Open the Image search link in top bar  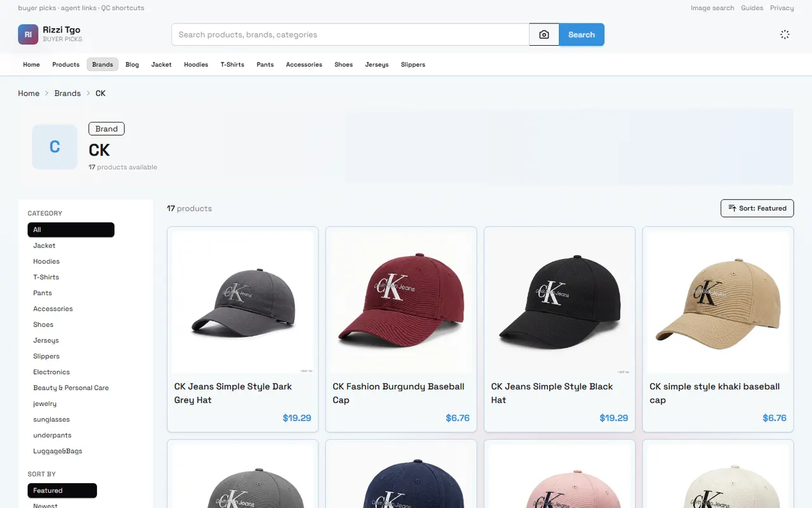[712, 8]
